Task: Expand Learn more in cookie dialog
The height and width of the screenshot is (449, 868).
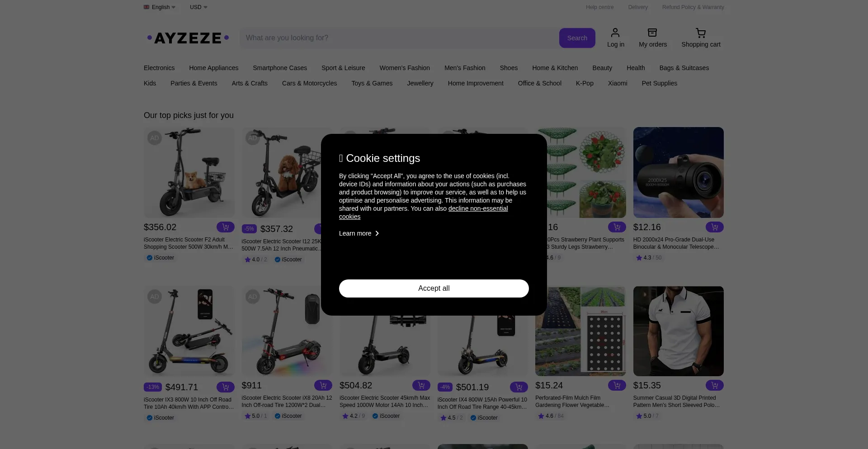Action: (x=359, y=233)
